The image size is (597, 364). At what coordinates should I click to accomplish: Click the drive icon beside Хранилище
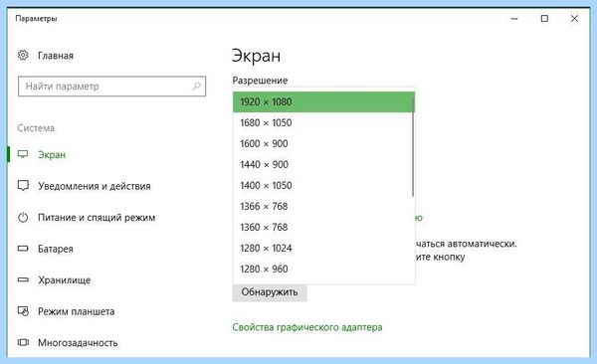(23, 279)
